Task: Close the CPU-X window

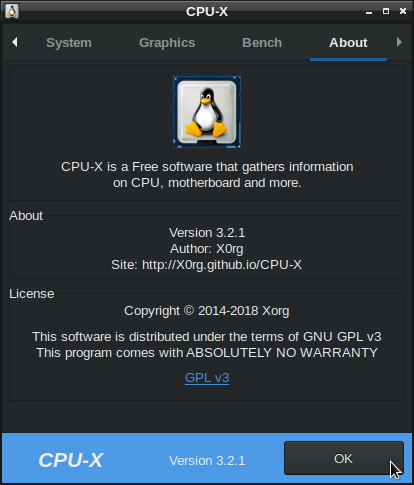Action: pyautogui.click(x=403, y=11)
